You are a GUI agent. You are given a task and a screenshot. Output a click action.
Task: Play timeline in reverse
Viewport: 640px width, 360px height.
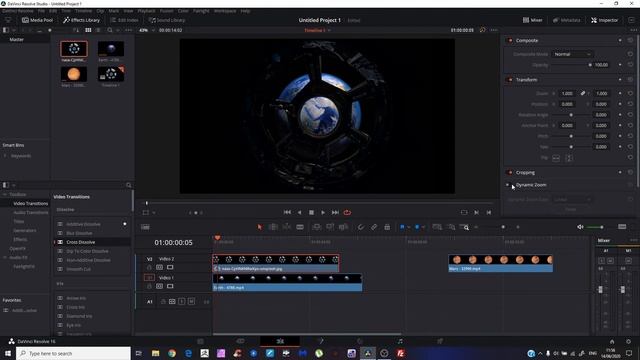pyautogui.click(x=300, y=212)
